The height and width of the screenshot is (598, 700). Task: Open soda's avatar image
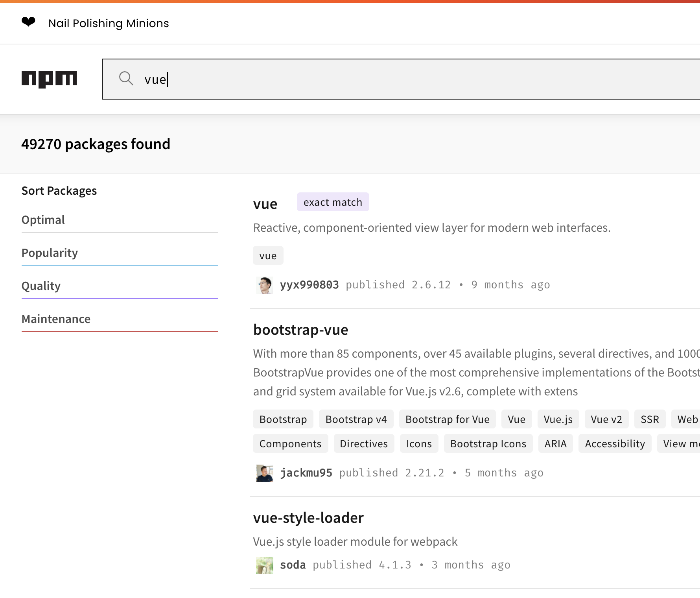tap(265, 565)
